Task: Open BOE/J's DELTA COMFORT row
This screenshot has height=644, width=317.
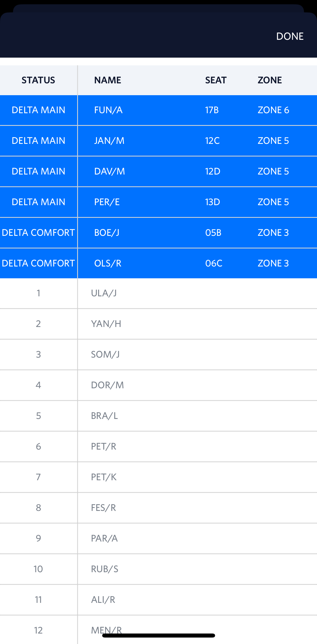Action: pos(158,233)
